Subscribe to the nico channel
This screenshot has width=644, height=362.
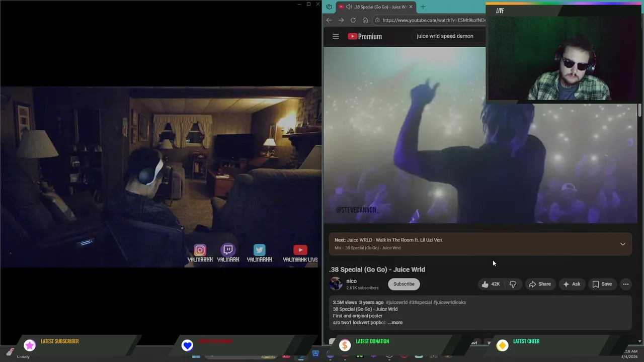[404, 284]
